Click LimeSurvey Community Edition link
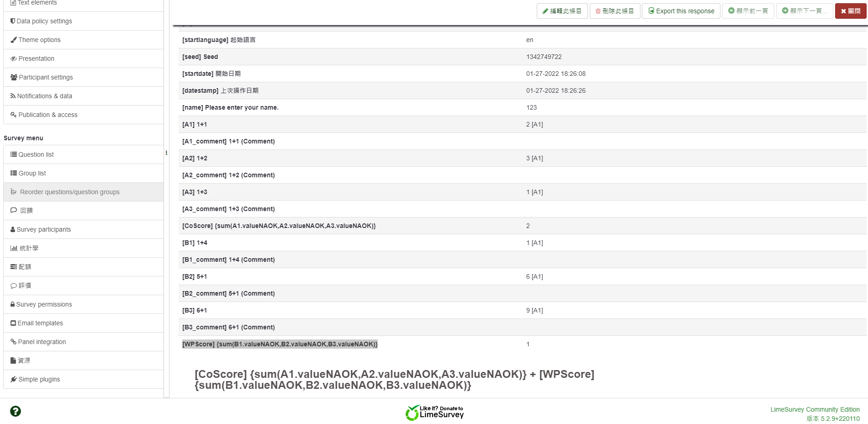 (815, 409)
